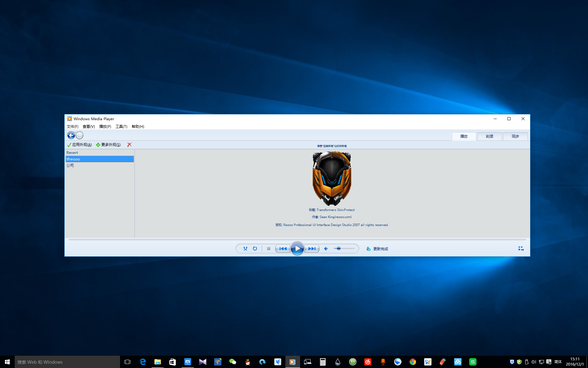Open the 工具(T) menu
Image resolution: width=588 pixels, height=368 pixels.
[x=121, y=127]
